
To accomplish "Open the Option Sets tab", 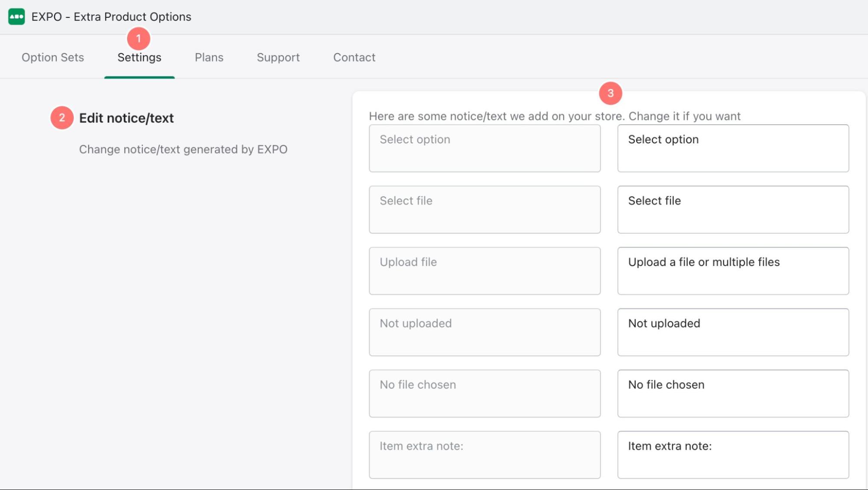I will (x=53, y=57).
